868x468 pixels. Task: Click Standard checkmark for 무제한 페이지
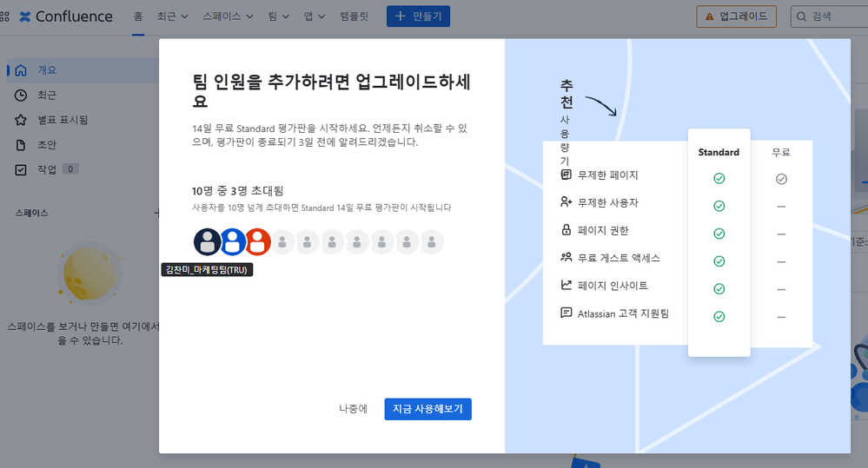pos(719,178)
